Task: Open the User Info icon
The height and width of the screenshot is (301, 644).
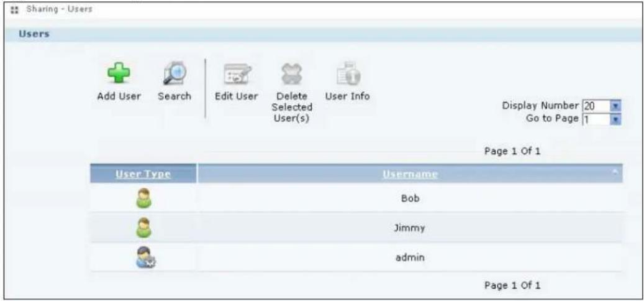Action: tap(348, 73)
